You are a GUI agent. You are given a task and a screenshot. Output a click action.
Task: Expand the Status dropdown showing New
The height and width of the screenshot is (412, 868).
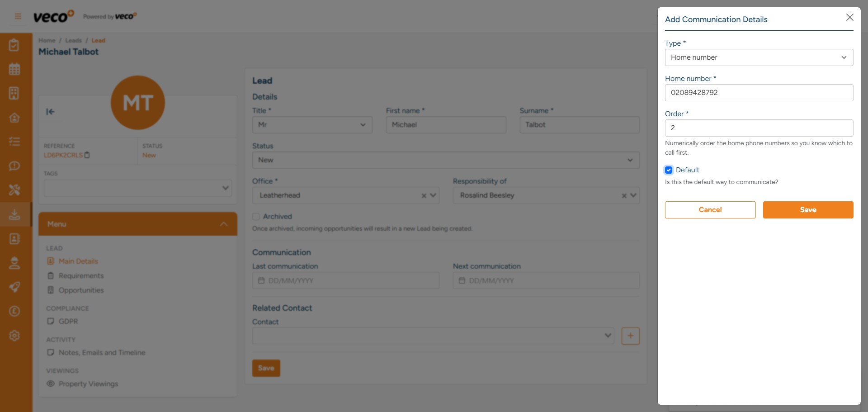pyautogui.click(x=445, y=160)
